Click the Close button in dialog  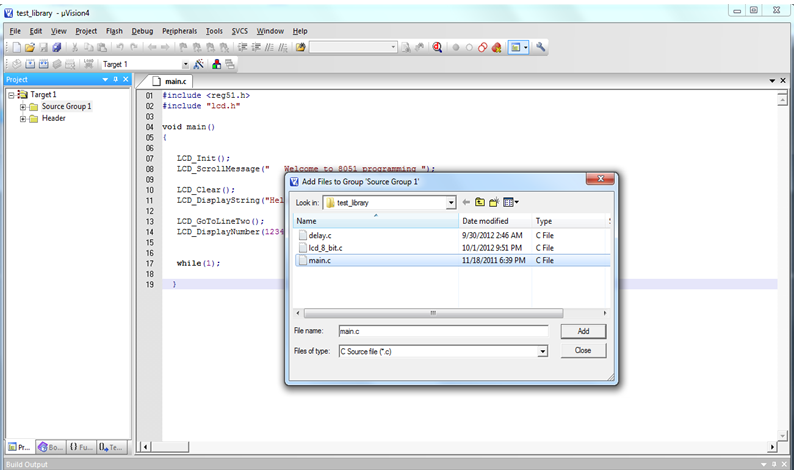583,350
